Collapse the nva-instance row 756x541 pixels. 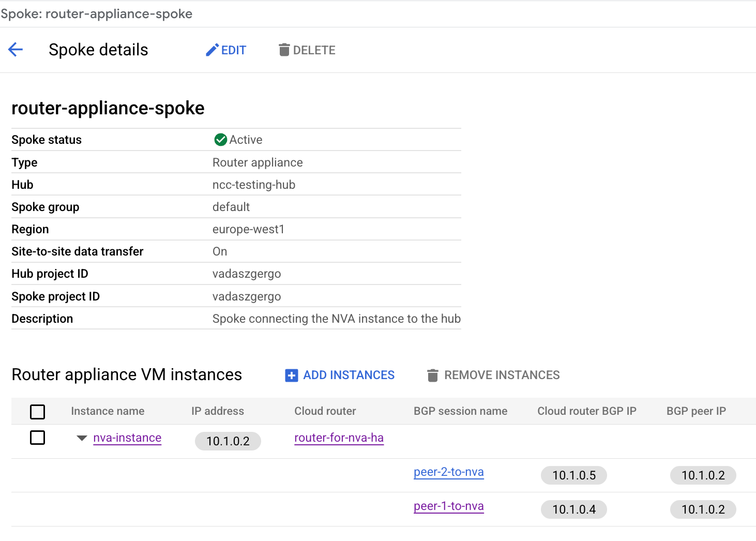[82, 438]
